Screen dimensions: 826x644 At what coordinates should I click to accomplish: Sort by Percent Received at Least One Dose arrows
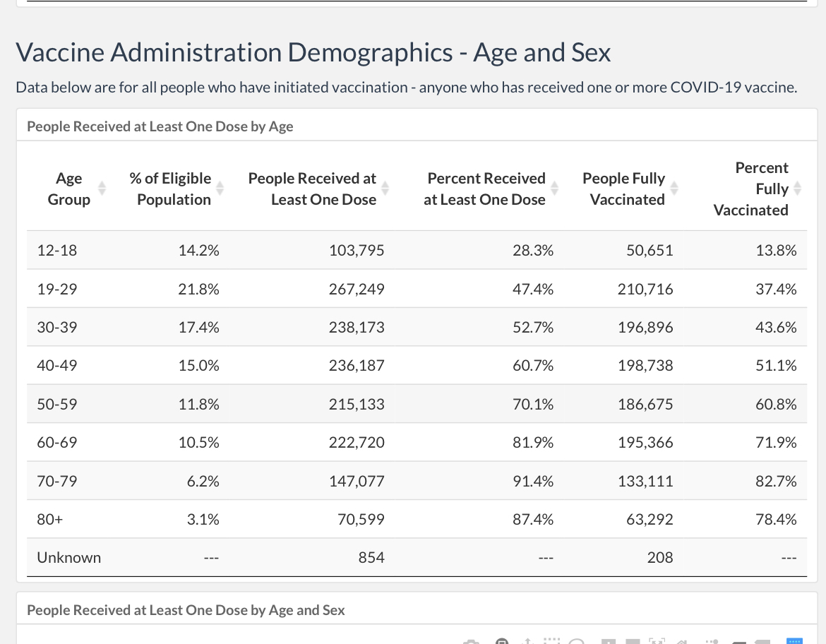click(554, 188)
